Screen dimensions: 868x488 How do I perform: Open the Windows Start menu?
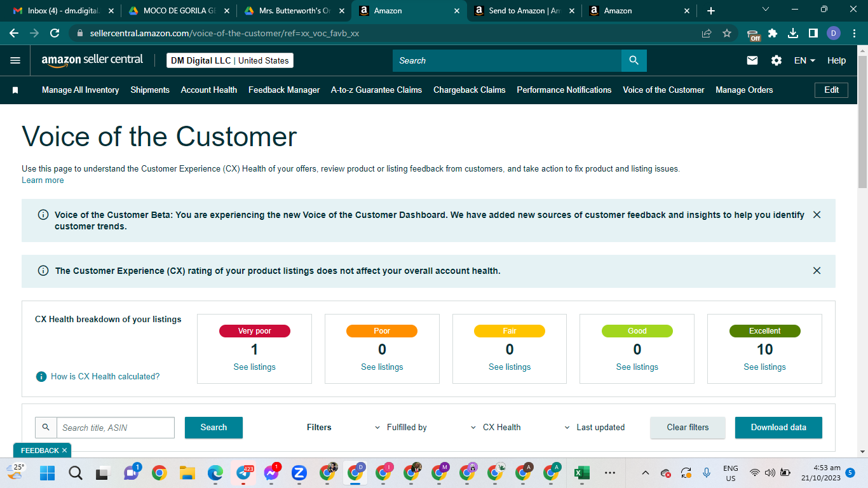click(47, 473)
